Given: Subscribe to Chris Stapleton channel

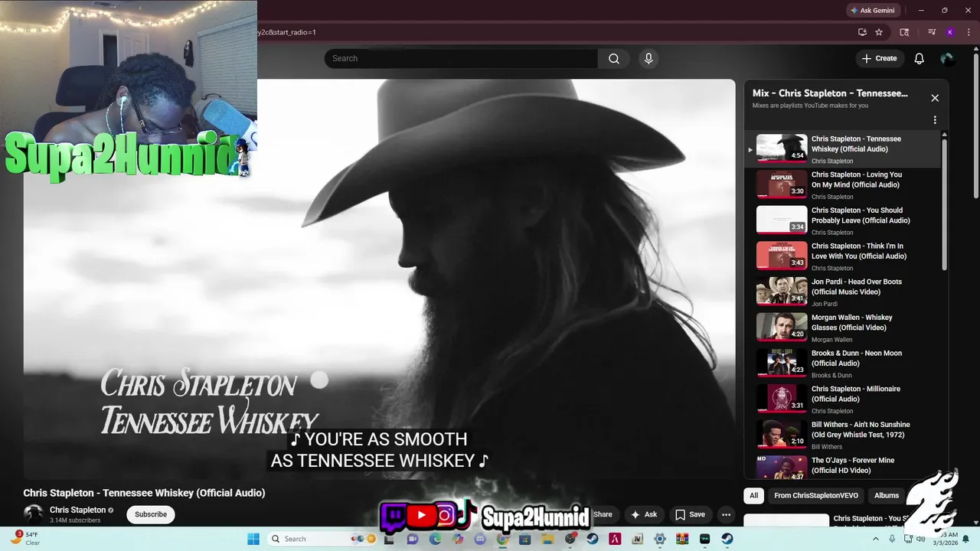Looking at the screenshot, I should coord(151,514).
